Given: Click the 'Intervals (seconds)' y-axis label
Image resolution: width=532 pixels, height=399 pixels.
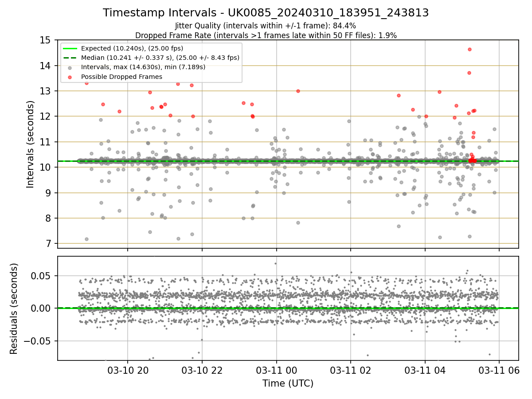Looking at the screenshot, I should click(x=31, y=144).
